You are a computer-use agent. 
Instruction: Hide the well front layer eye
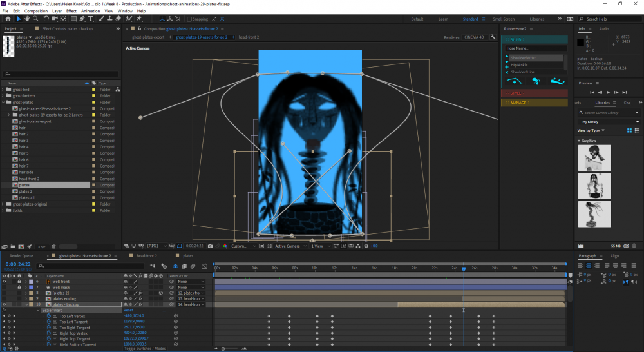[4, 282]
